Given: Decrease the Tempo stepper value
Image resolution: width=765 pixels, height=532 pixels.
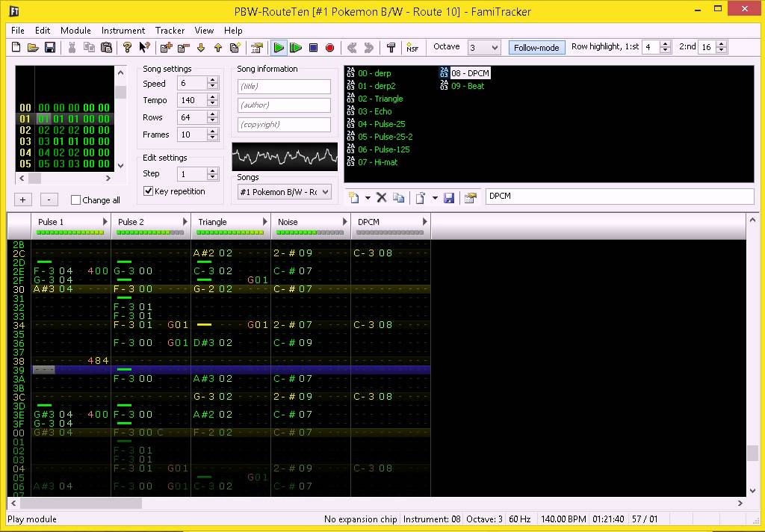Looking at the screenshot, I should [212, 103].
